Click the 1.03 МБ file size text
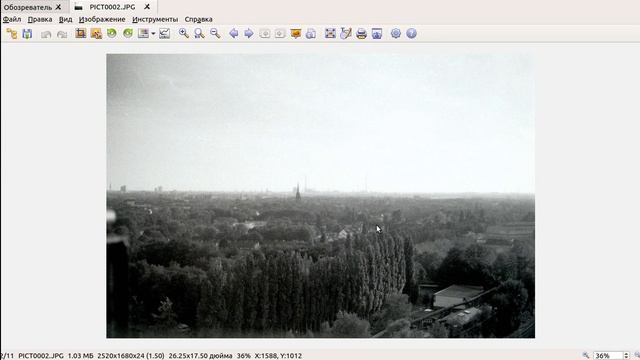Image resolution: width=640 pixels, height=360 pixels. coord(80,356)
